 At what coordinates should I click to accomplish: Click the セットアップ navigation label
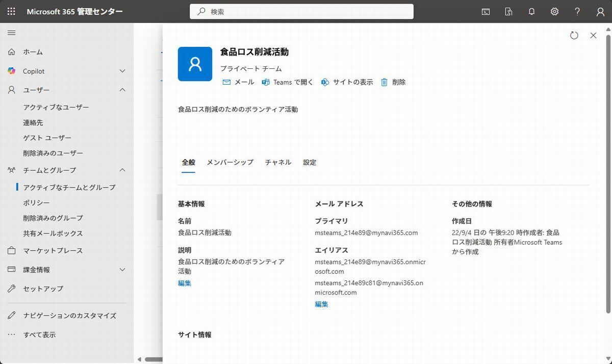[43, 288]
